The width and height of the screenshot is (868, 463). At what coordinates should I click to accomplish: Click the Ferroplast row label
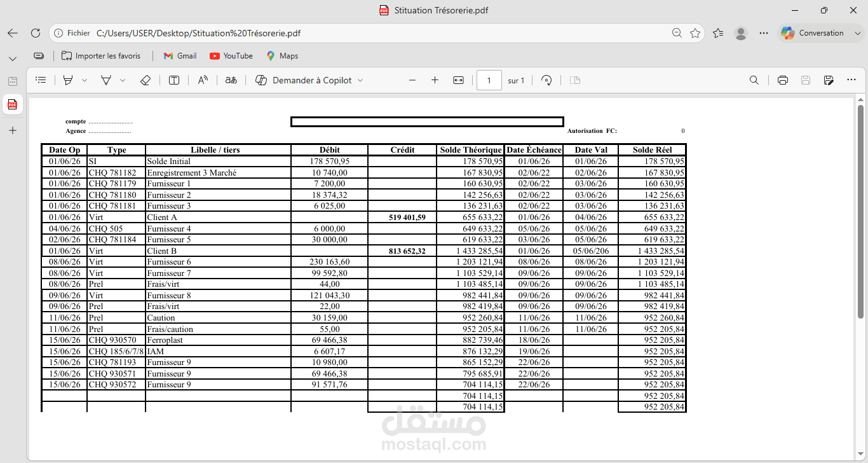tap(164, 340)
